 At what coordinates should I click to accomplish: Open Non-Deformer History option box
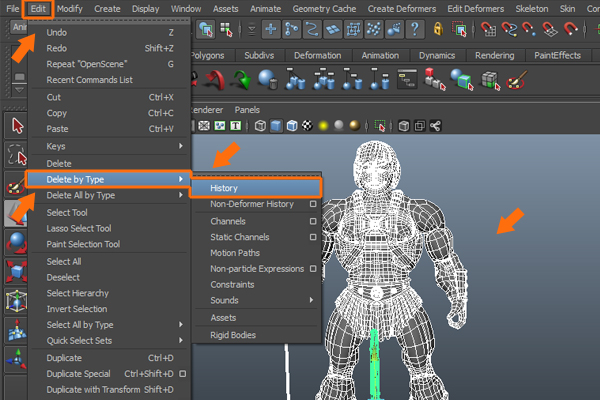313,204
